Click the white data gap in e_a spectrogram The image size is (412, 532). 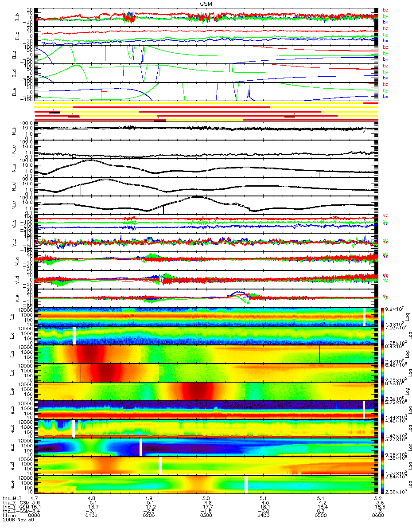click(x=140, y=447)
